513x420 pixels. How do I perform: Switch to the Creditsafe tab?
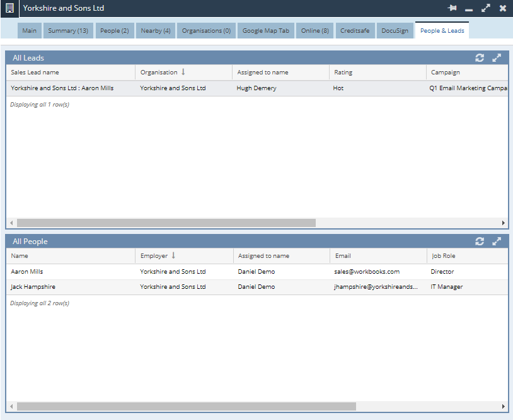pyautogui.click(x=355, y=31)
